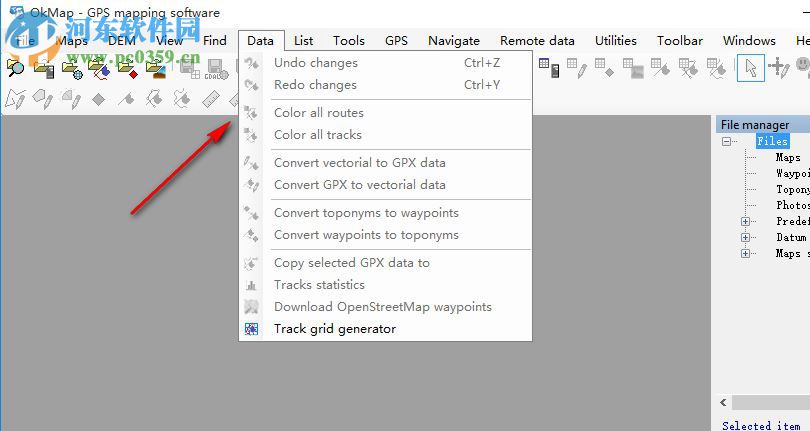Viewport: 810px width, 431px height.
Task: Choose Convert waypoints to toponyms
Action: (385, 235)
